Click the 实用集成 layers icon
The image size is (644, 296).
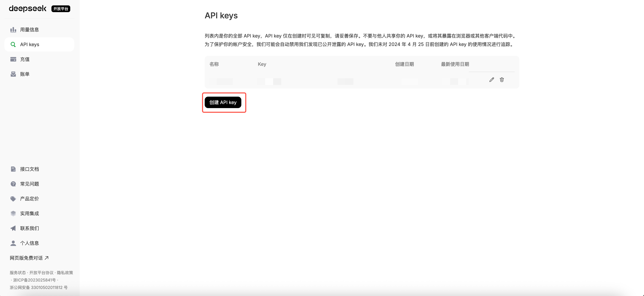pos(13,213)
